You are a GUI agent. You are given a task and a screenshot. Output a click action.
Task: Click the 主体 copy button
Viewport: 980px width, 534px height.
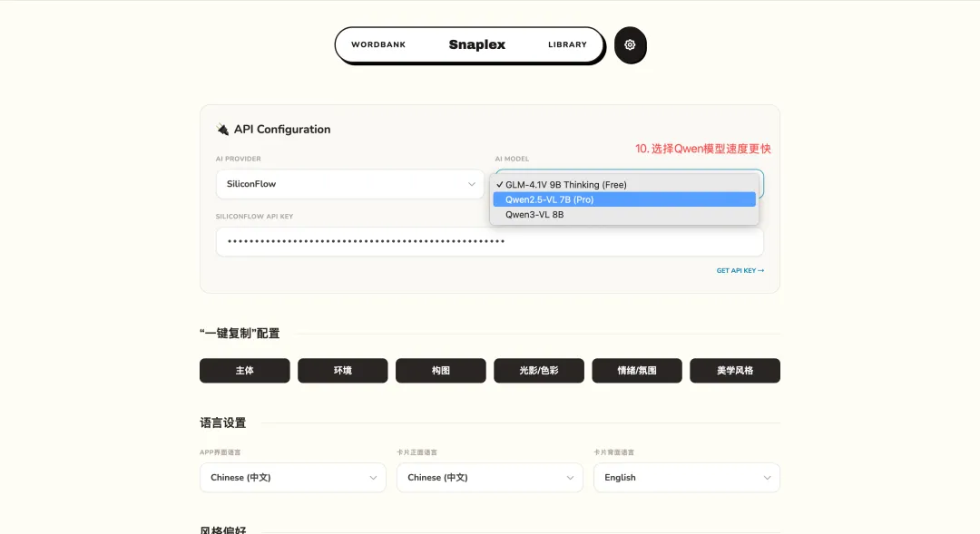click(244, 371)
